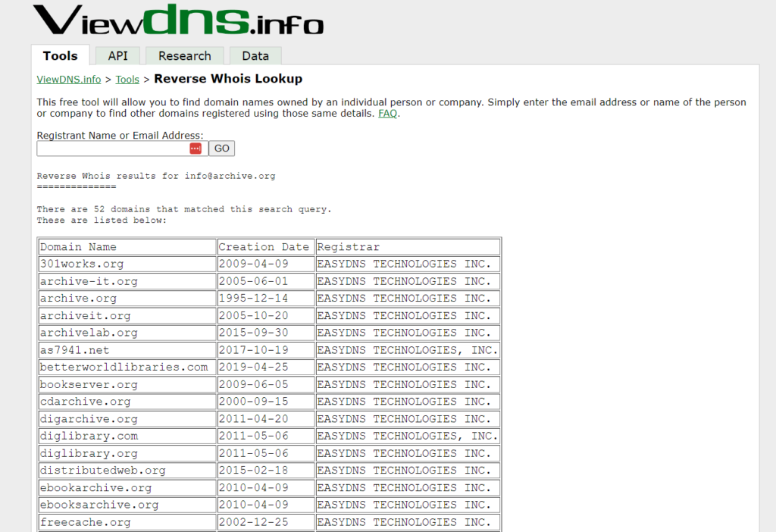Click the 2009-06-05 creation date

pos(266,384)
